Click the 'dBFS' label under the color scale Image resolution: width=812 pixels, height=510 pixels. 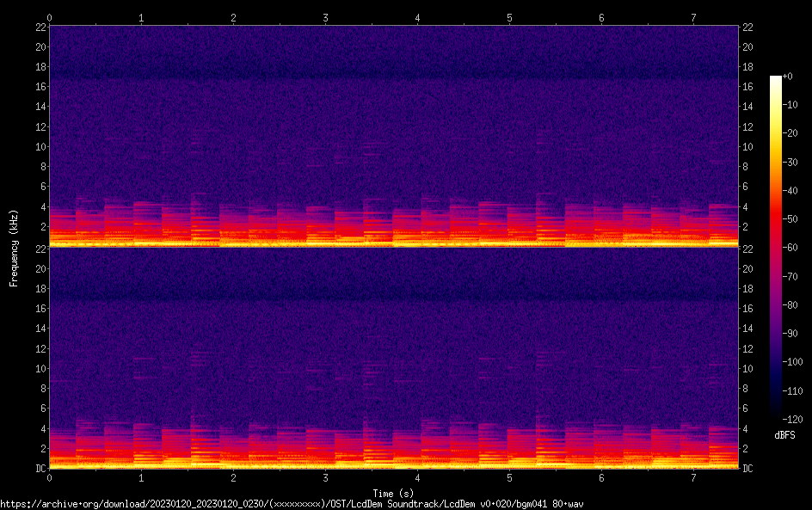click(784, 436)
